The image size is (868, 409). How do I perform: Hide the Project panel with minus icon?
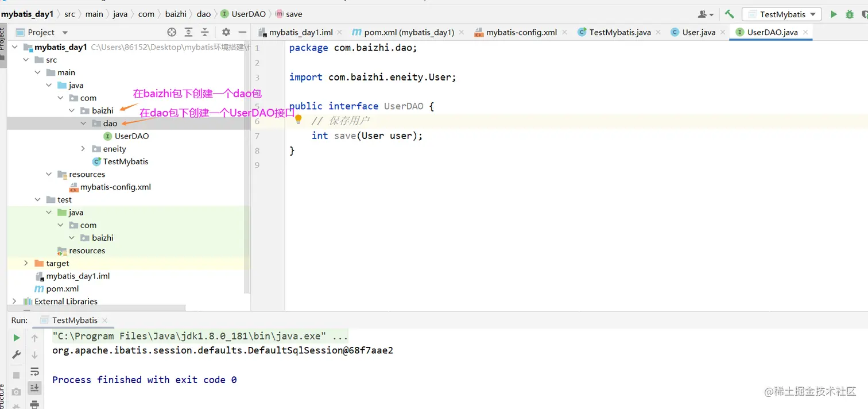242,32
